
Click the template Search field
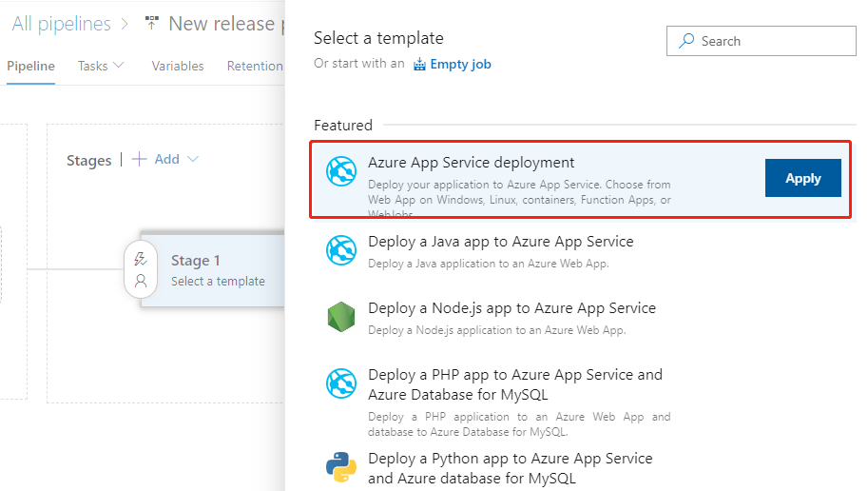pos(762,41)
